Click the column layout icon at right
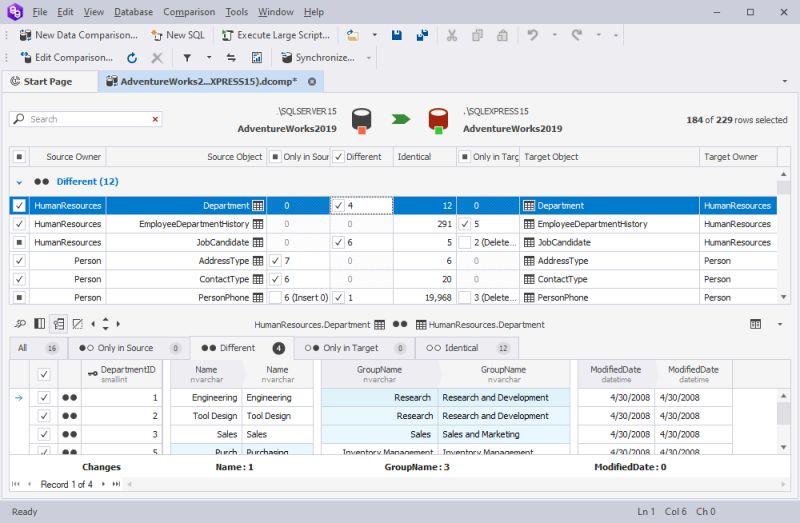This screenshot has width=800, height=523. point(756,325)
